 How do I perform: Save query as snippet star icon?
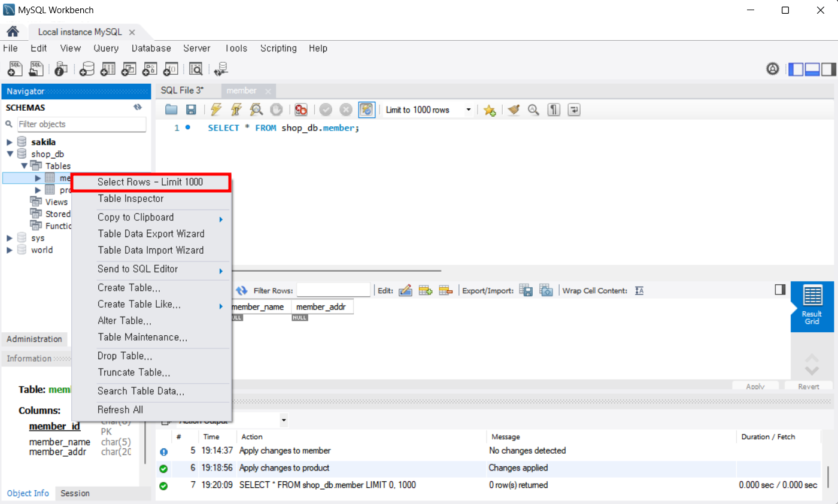[x=490, y=110]
